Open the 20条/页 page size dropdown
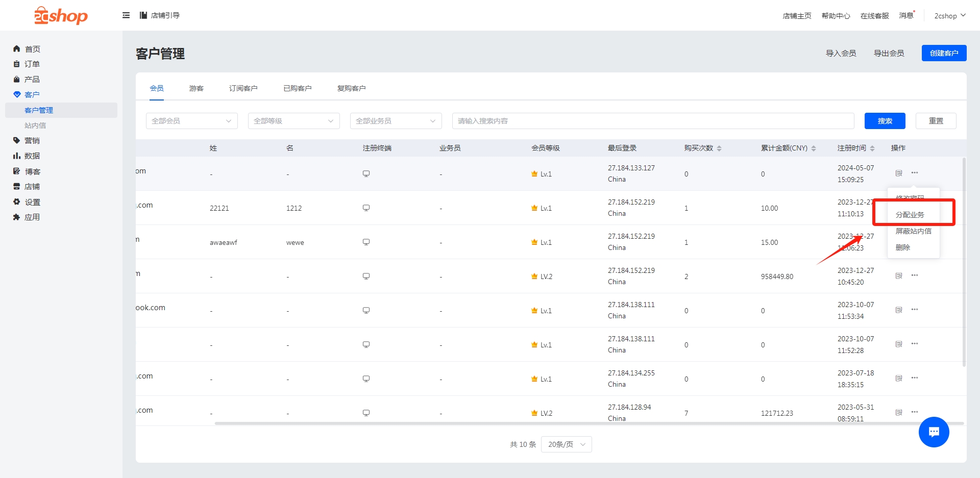Screen dimensions: 980x478 coord(567,444)
